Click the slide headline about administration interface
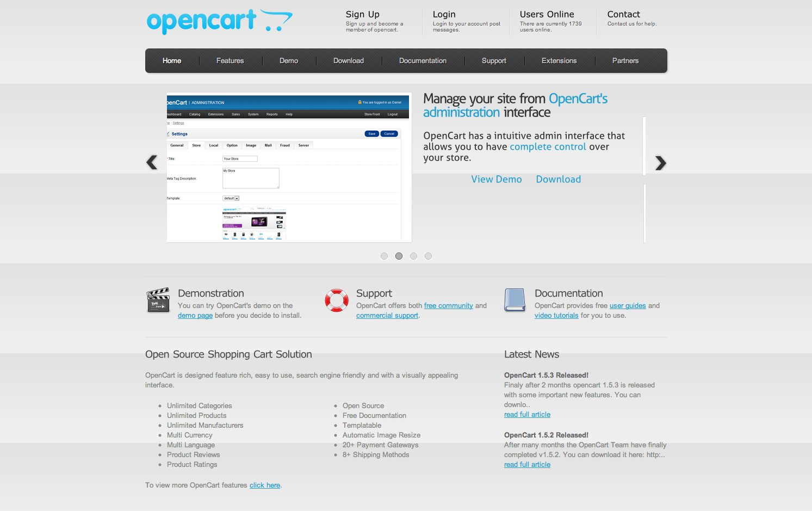 [x=515, y=106]
